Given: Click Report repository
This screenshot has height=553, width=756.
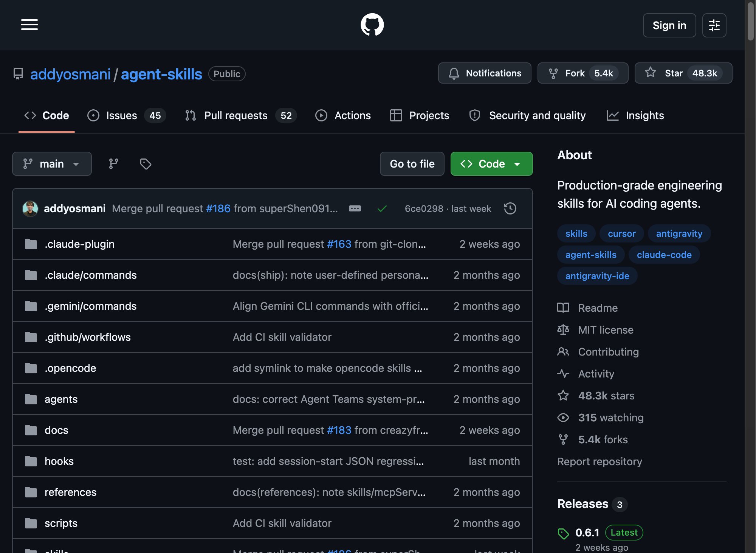Looking at the screenshot, I should coord(600,461).
